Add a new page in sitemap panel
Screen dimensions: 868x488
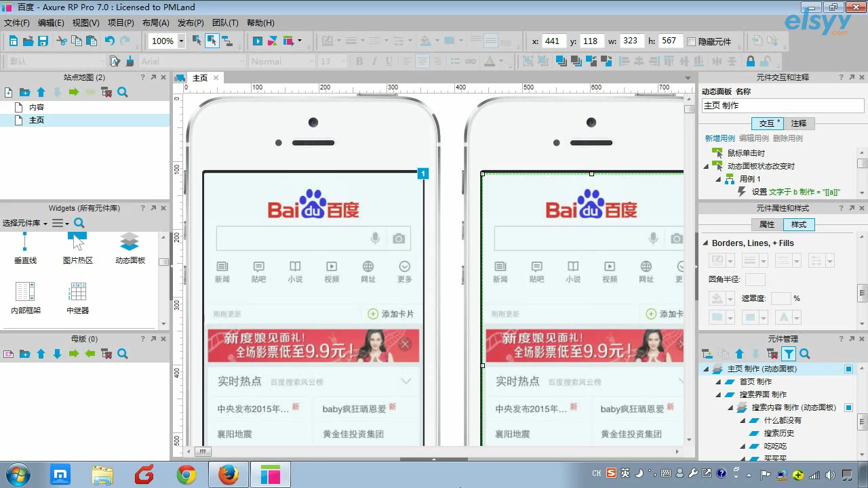(8, 92)
